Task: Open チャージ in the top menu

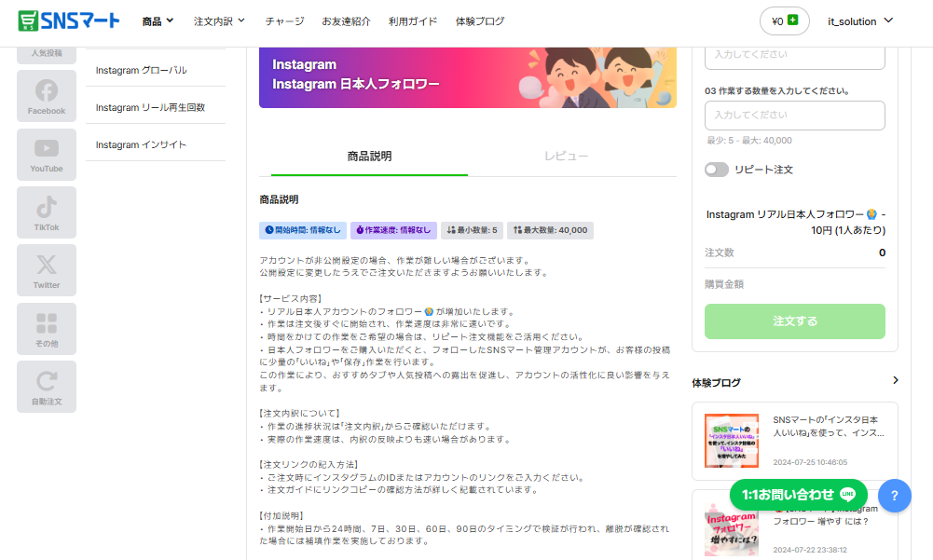Action: 284,21
